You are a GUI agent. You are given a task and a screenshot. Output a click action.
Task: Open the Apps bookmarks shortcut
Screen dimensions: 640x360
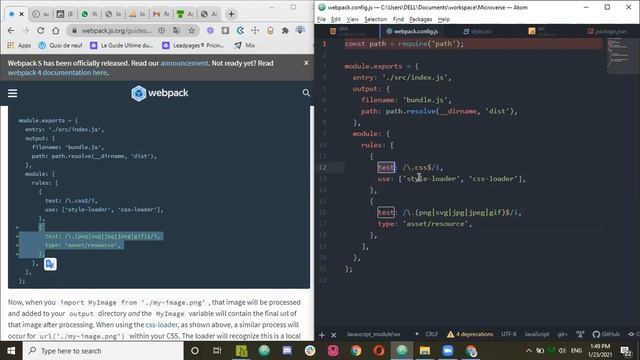coord(19,45)
